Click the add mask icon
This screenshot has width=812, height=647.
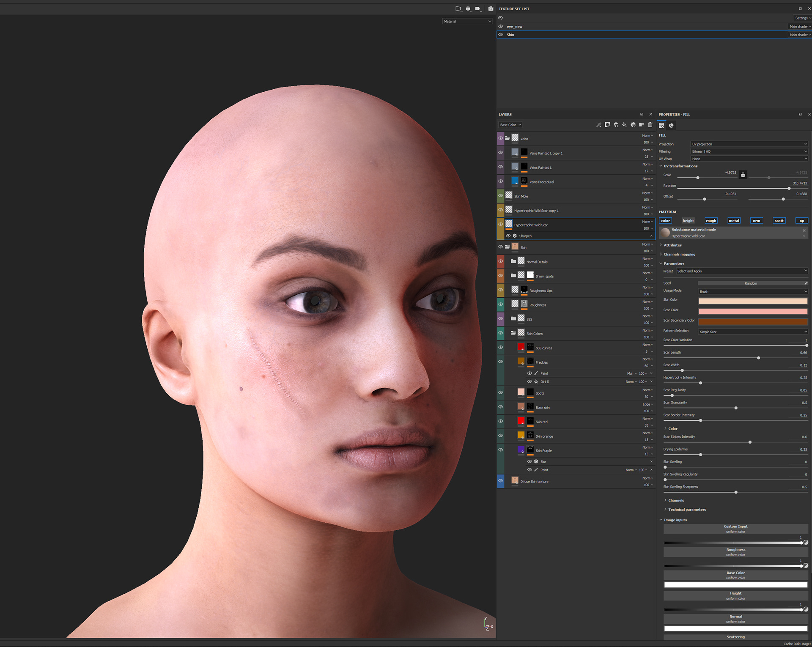pos(607,125)
